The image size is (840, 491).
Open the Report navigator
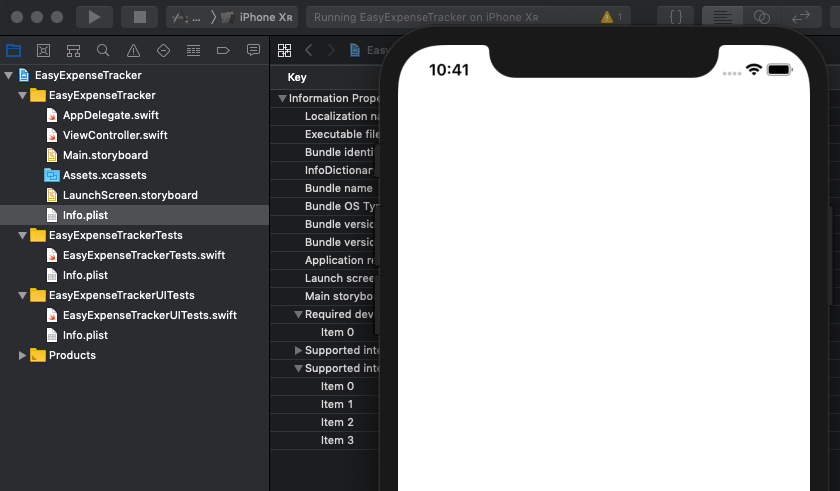[253, 50]
